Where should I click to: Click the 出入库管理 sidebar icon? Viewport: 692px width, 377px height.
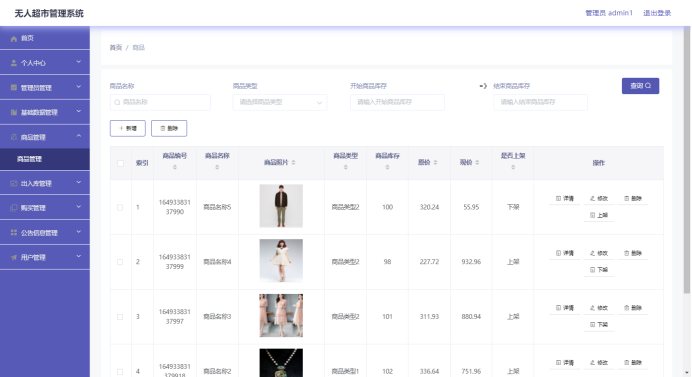(x=14, y=183)
